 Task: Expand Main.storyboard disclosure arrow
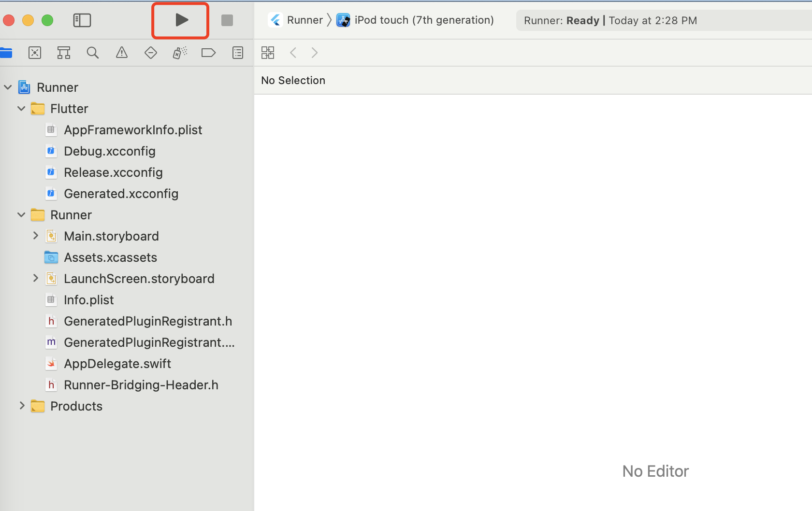click(x=35, y=236)
